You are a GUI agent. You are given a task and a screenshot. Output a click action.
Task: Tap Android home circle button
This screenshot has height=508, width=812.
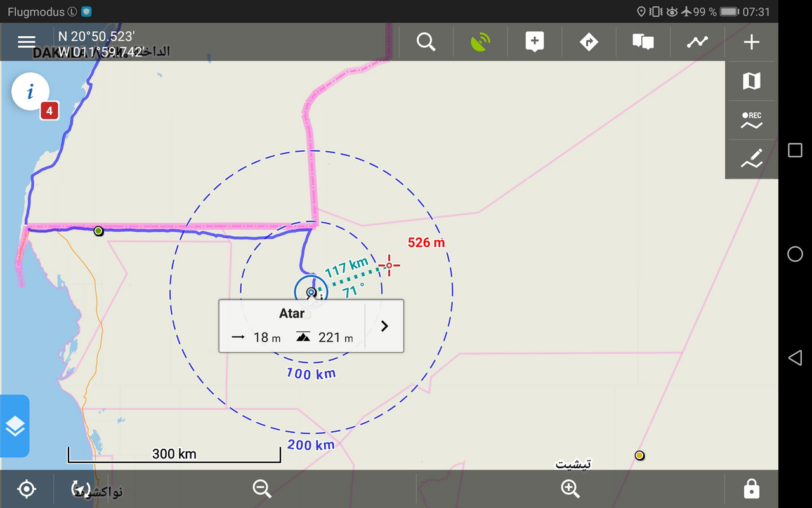coord(795,254)
